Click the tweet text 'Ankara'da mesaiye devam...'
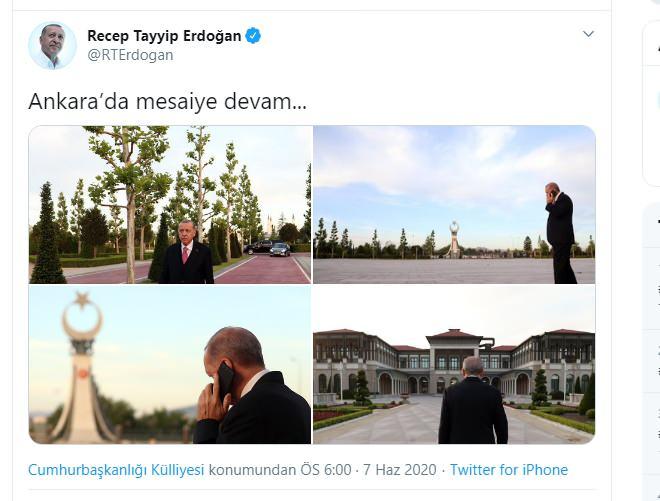The width and height of the screenshot is (660, 501). coord(168,101)
